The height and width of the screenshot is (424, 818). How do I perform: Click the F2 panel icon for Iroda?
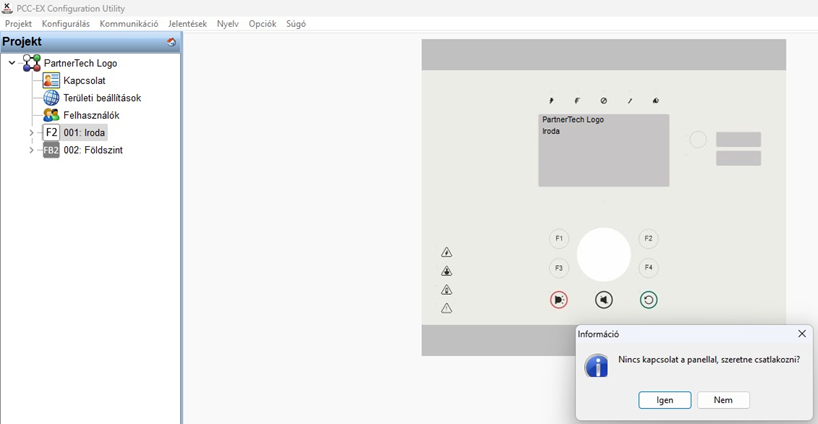tap(51, 132)
